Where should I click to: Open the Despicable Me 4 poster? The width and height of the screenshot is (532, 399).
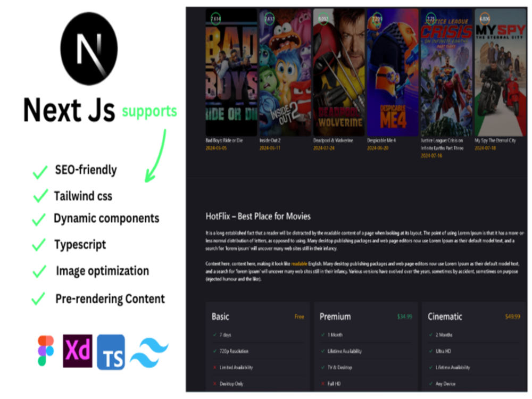tap(393, 72)
